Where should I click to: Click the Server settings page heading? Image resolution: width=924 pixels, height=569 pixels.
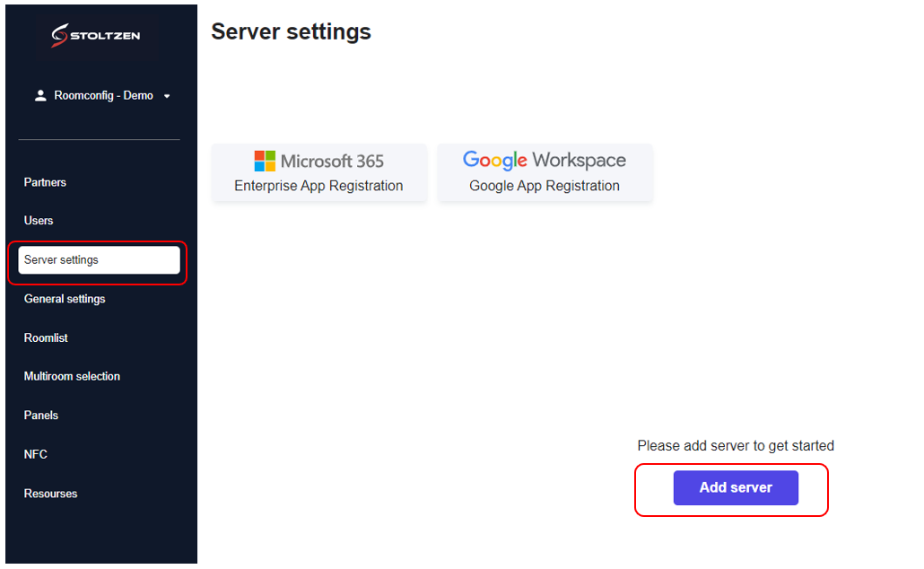coord(292,31)
